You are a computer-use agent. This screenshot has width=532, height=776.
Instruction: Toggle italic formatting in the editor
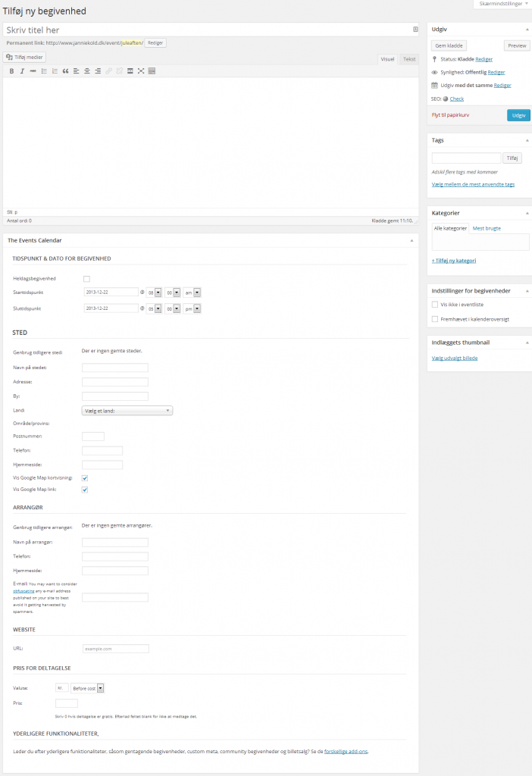point(22,71)
